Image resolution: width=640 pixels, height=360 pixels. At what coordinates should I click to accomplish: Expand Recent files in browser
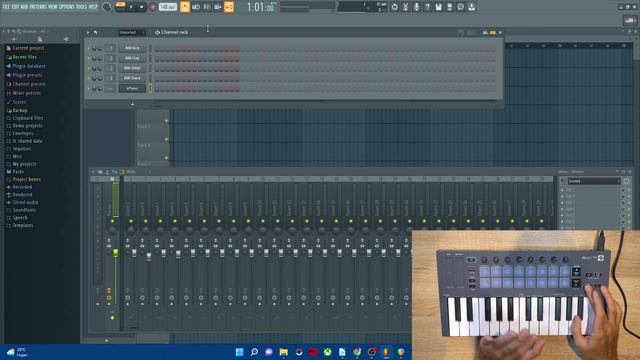pyautogui.click(x=21, y=57)
